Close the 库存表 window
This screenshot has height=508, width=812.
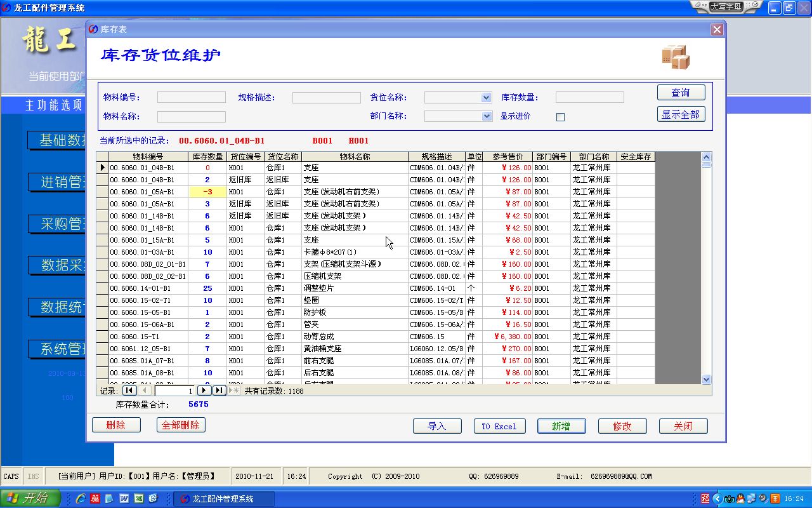[x=717, y=30]
